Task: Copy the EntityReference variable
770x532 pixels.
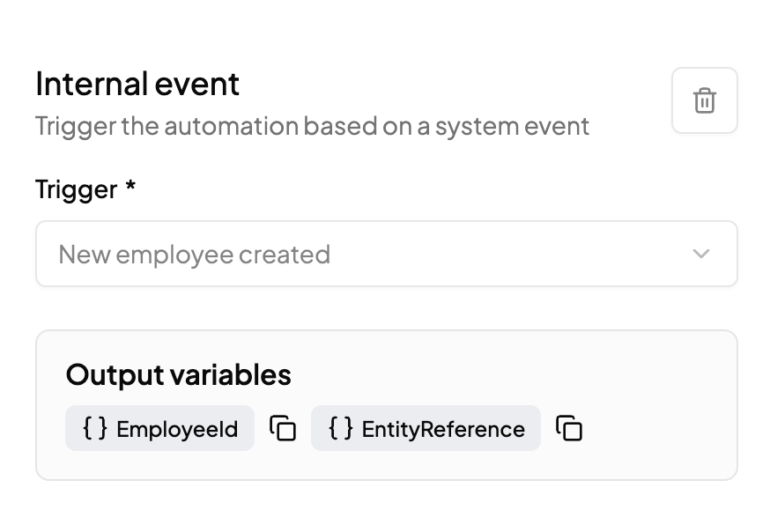Action: (x=569, y=429)
